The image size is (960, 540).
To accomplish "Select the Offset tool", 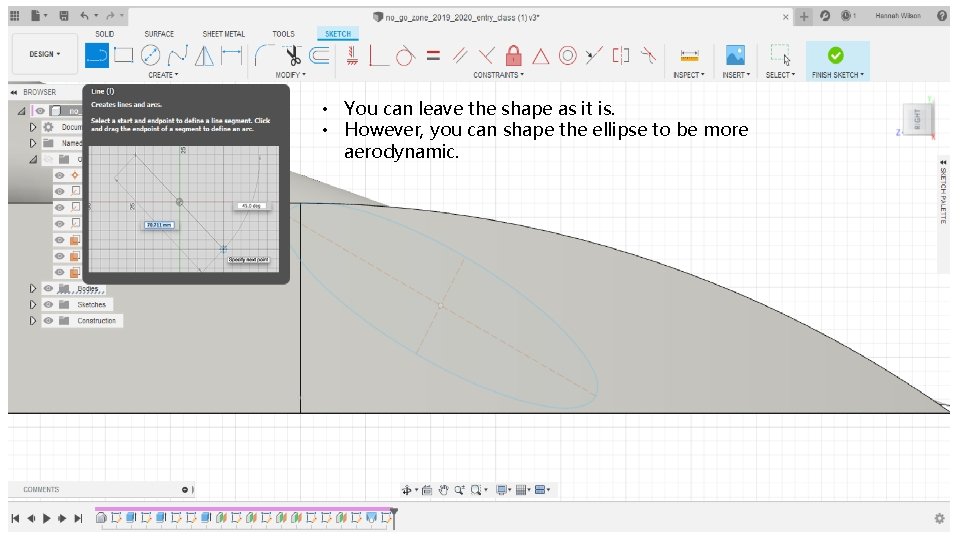I will coord(319,56).
